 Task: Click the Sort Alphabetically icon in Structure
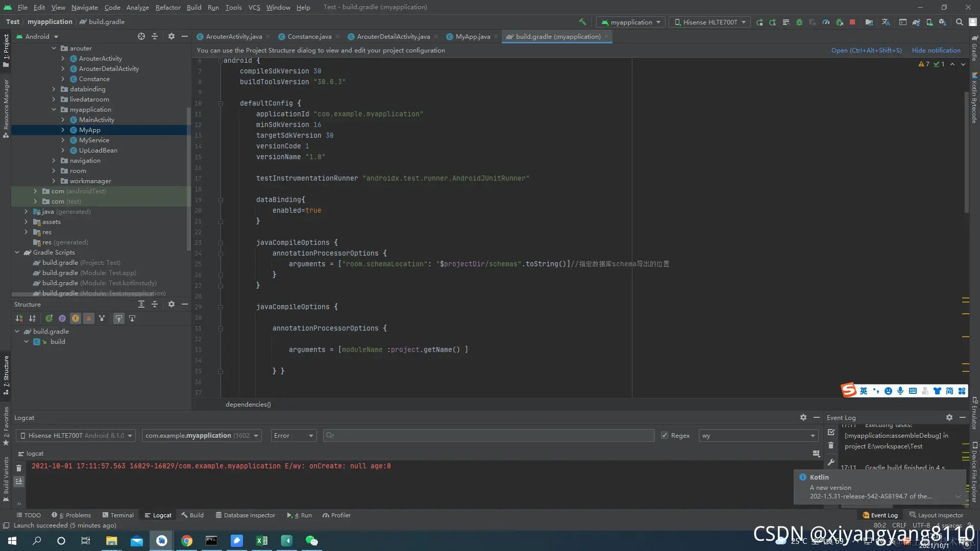32,318
